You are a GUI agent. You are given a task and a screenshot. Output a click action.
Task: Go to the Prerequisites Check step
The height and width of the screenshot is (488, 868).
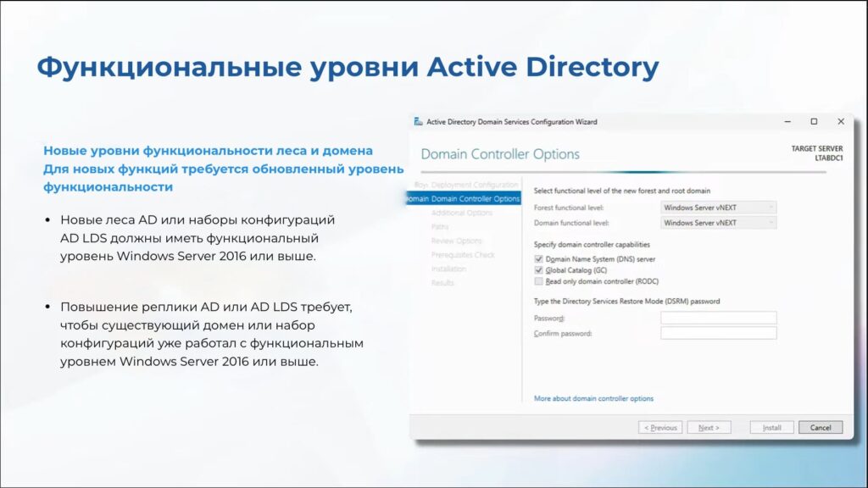tap(463, 255)
